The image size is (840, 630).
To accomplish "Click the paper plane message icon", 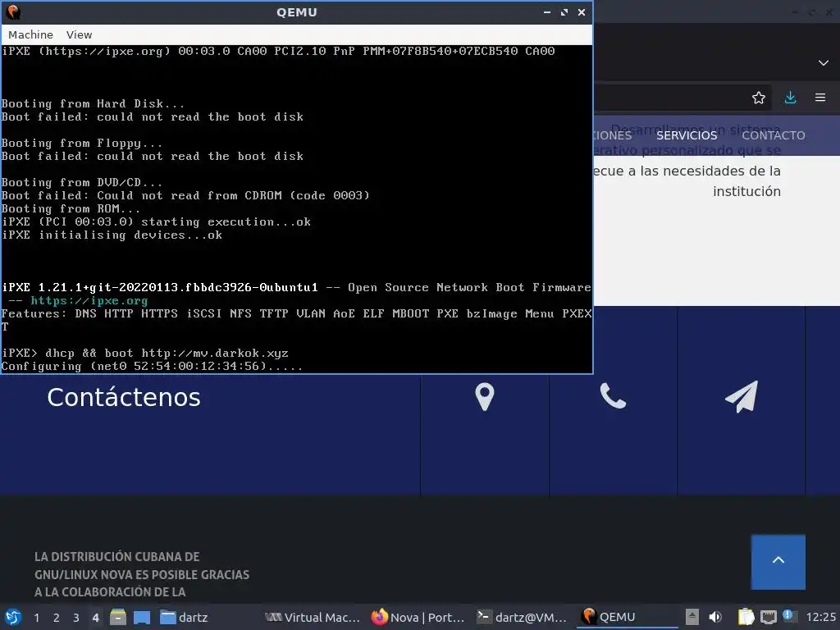I will click(742, 396).
